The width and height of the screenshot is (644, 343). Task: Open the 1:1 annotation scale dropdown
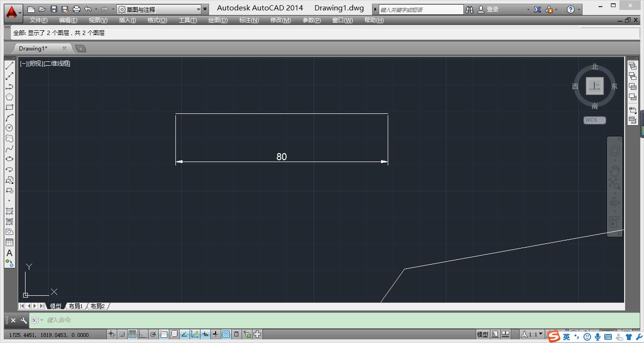(532, 334)
